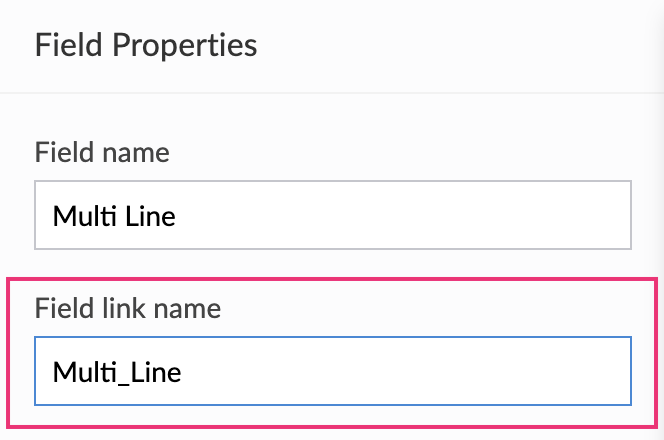Viewport: 664px width, 440px height.
Task: Click the Field Properties heading
Action: (x=146, y=45)
